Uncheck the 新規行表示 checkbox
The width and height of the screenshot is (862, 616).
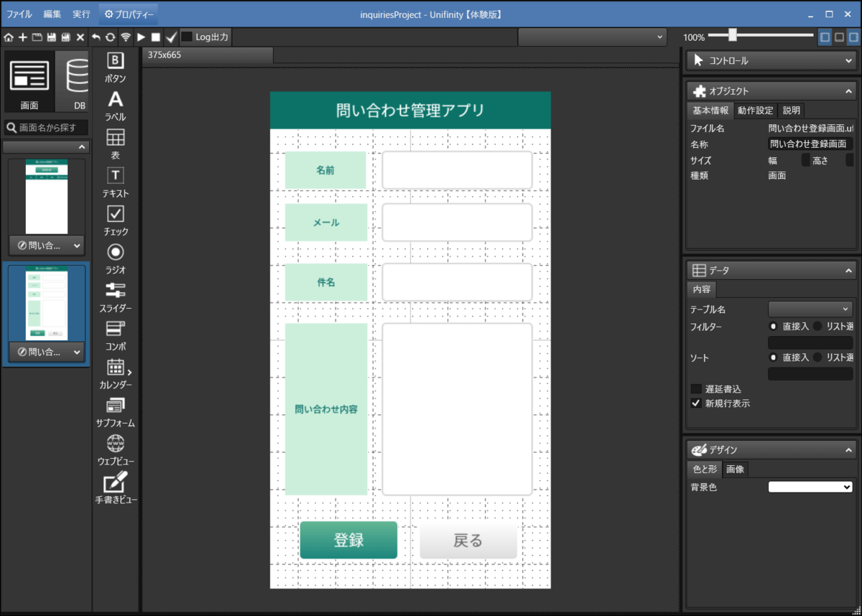pos(695,403)
